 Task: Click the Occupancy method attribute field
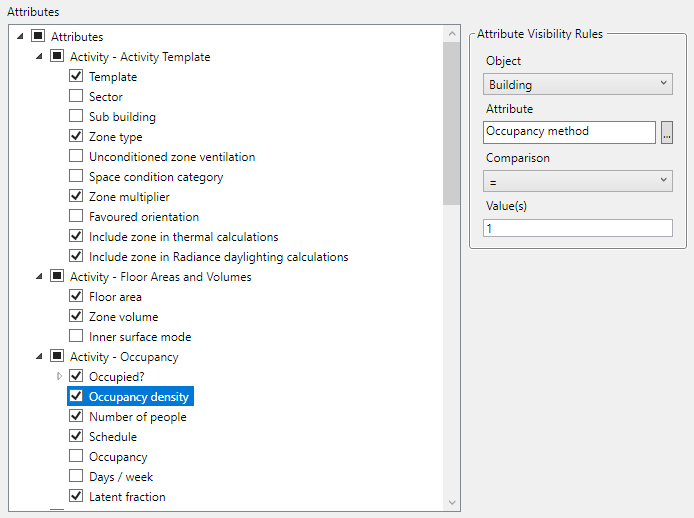pos(568,132)
